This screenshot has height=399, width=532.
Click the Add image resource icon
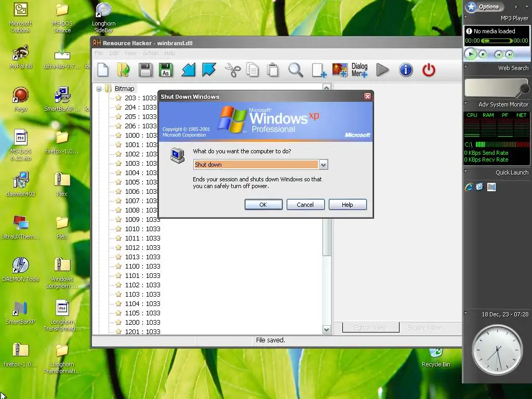tap(340, 70)
